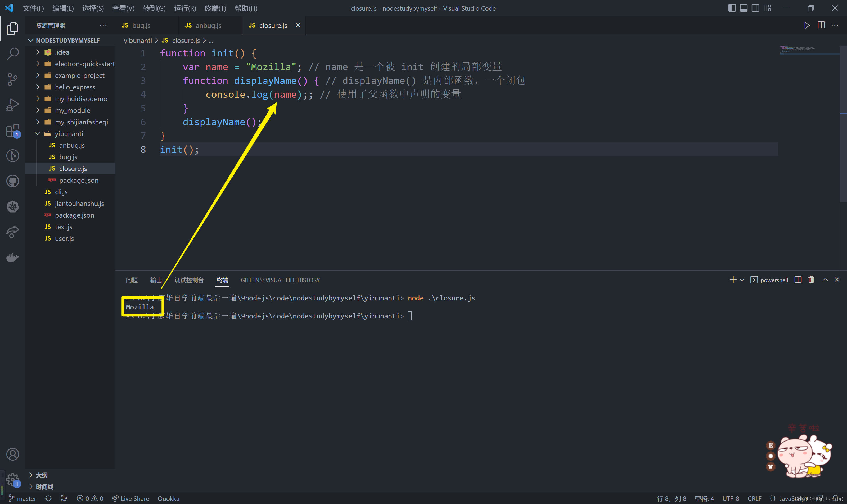Open the new terminal profile dropdown arrow
847x504 pixels.
(742, 280)
